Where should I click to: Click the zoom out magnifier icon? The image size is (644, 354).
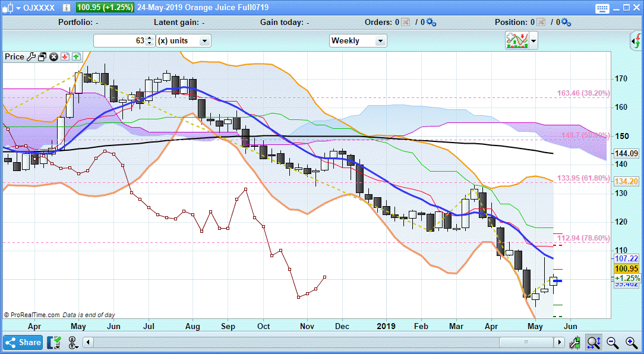pos(613,342)
